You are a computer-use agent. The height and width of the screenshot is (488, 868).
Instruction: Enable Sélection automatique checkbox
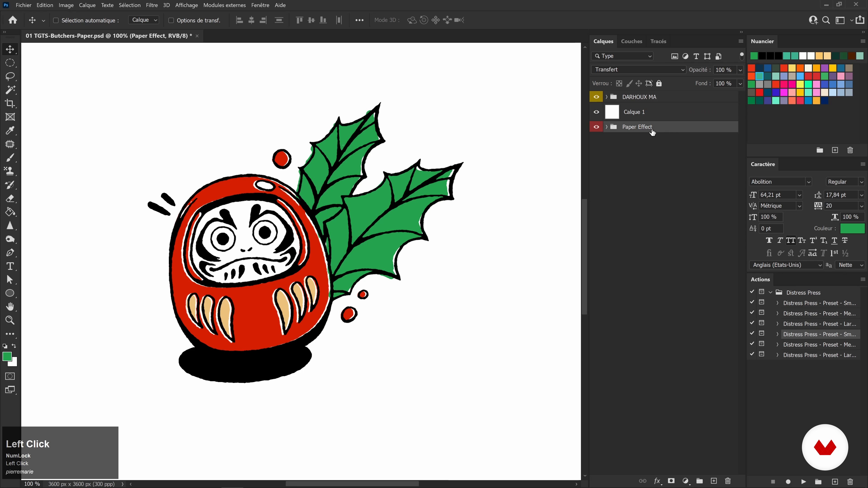click(56, 20)
